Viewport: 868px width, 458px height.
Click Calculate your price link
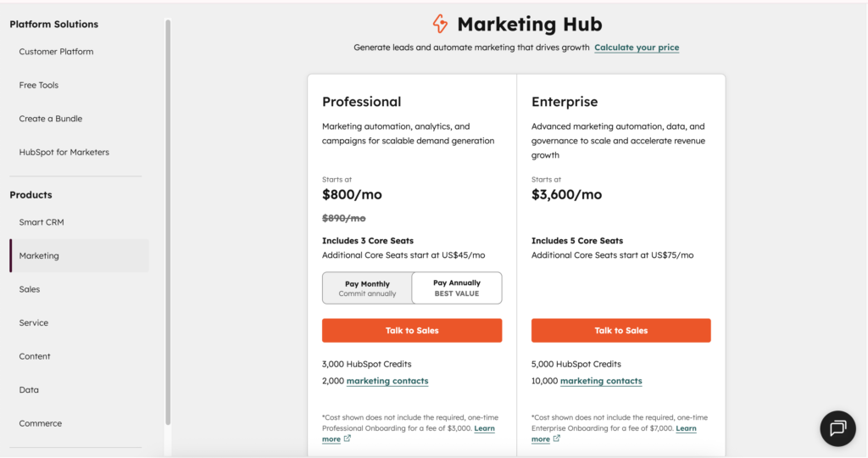click(x=637, y=47)
